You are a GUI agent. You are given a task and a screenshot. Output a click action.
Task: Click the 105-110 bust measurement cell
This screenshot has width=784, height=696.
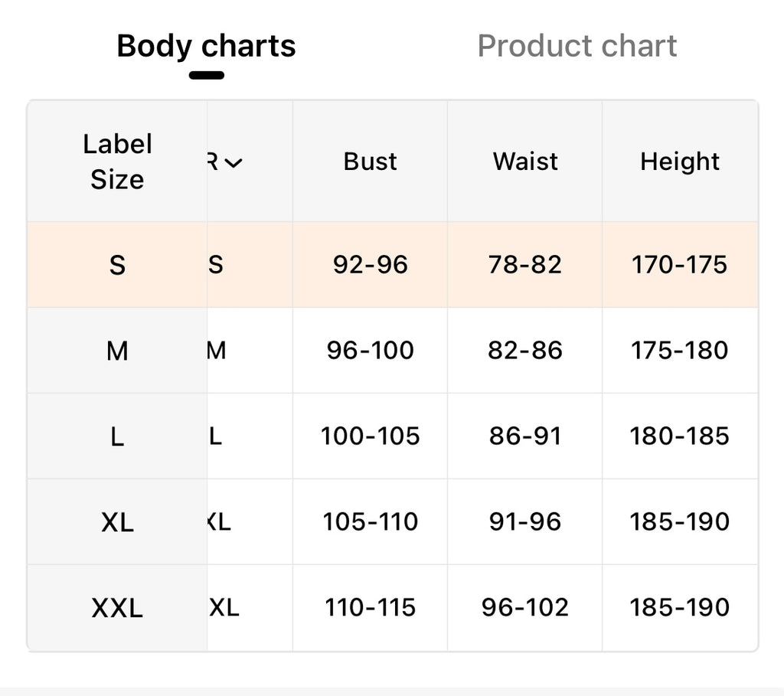click(x=370, y=522)
